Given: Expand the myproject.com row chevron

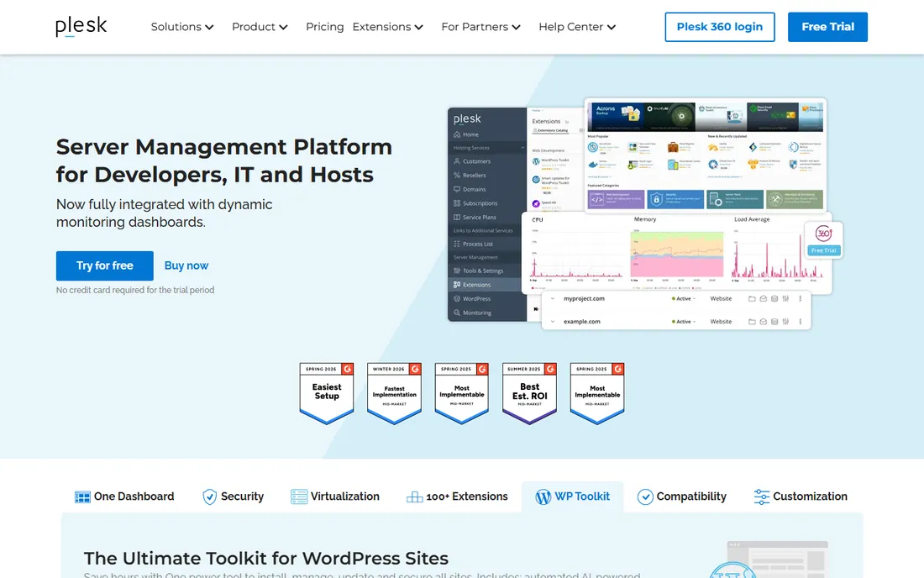Looking at the screenshot, I should point(553,299).
